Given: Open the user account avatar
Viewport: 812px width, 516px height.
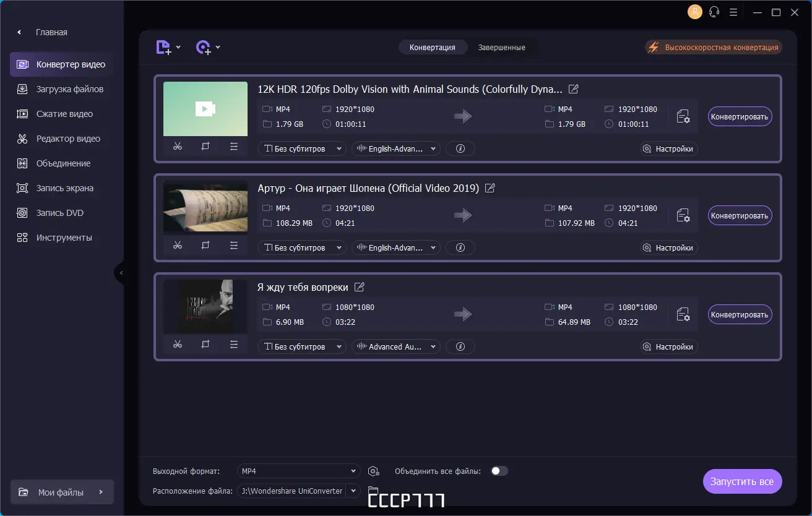Looking at the screenshot, I should (x=695, y=12).
